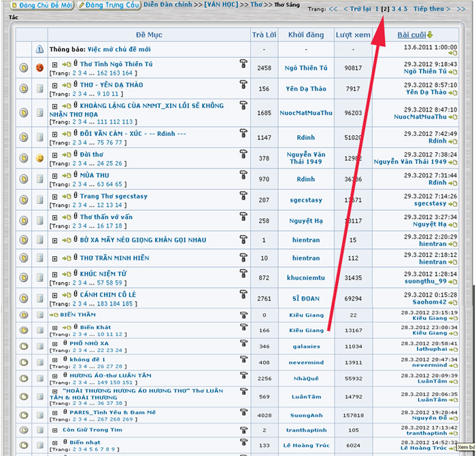The width and height of the screenshot is (476, 456).
Task: Expand the KHOẢNG LẶNG CỦA NMMT topic
Action: tap(54, 107)
